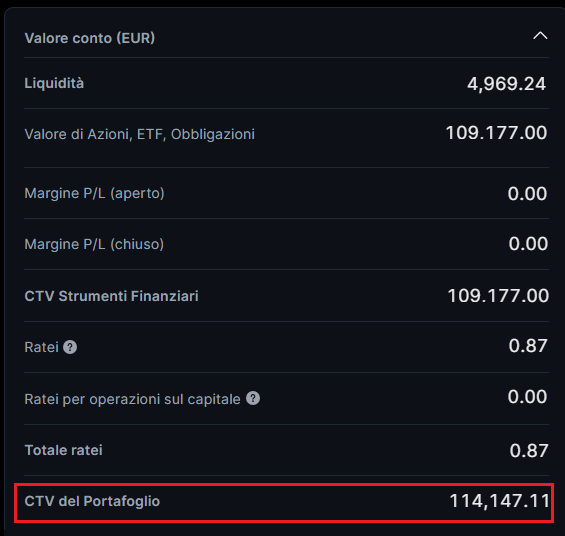Click the Margine P/L (chiuso) value
This screenshot has width=565, height=536.
tap(528, 244)
